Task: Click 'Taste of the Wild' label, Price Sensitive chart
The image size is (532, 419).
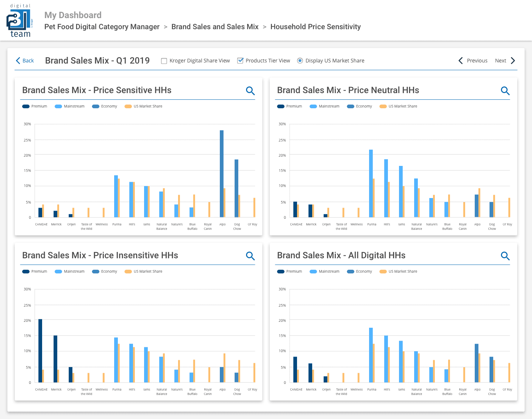Action: (x=86, y=226)
